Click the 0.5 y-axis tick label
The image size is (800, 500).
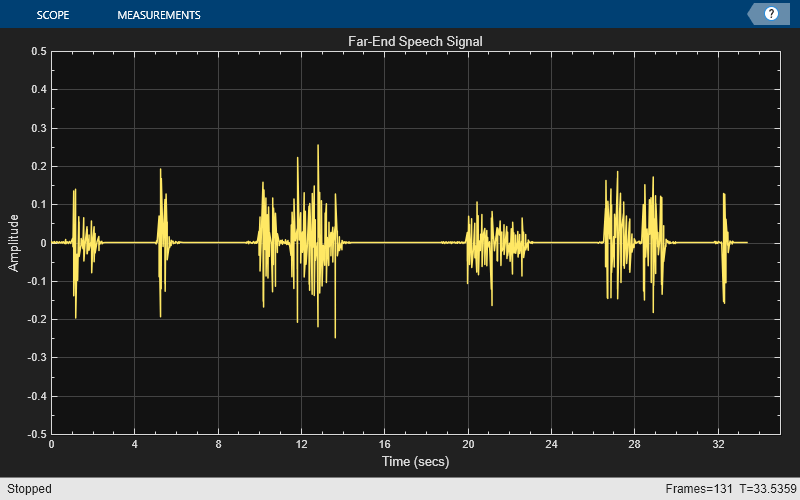[39, 52]
